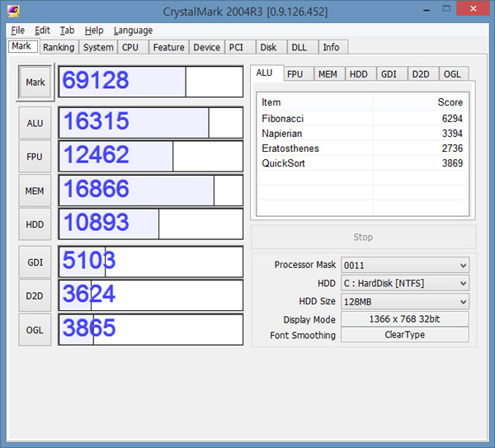Switch to the Ranking tab

pyautogui.click(x=59, y=47)
